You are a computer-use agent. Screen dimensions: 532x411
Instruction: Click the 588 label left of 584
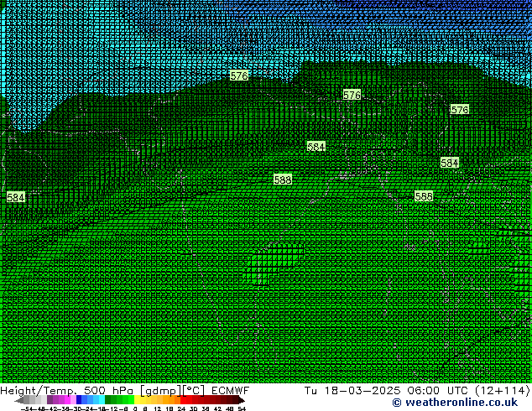click(282, 179)
